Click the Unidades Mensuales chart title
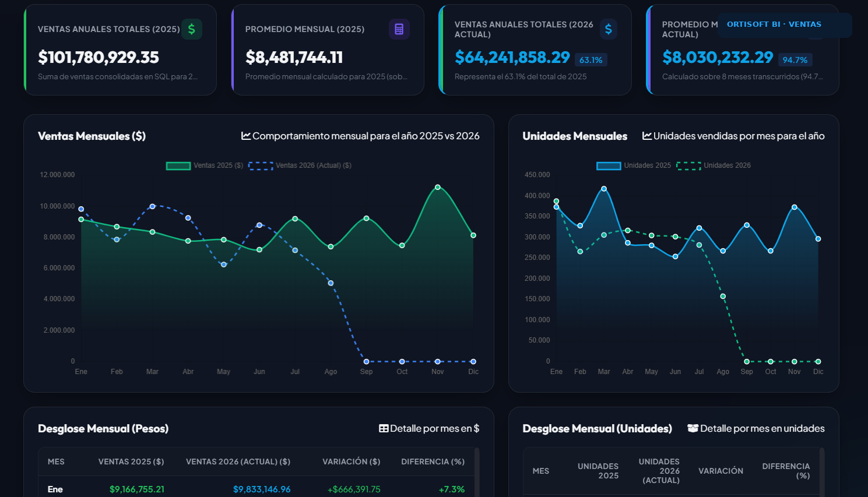 tap(575, 136)
